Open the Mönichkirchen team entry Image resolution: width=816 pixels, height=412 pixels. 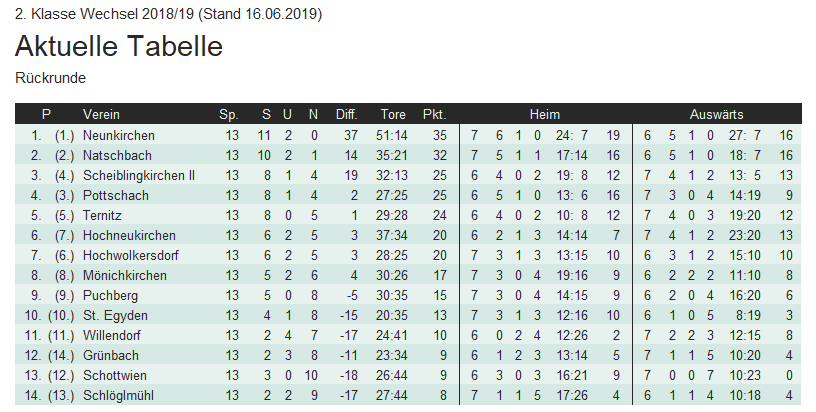124,275
